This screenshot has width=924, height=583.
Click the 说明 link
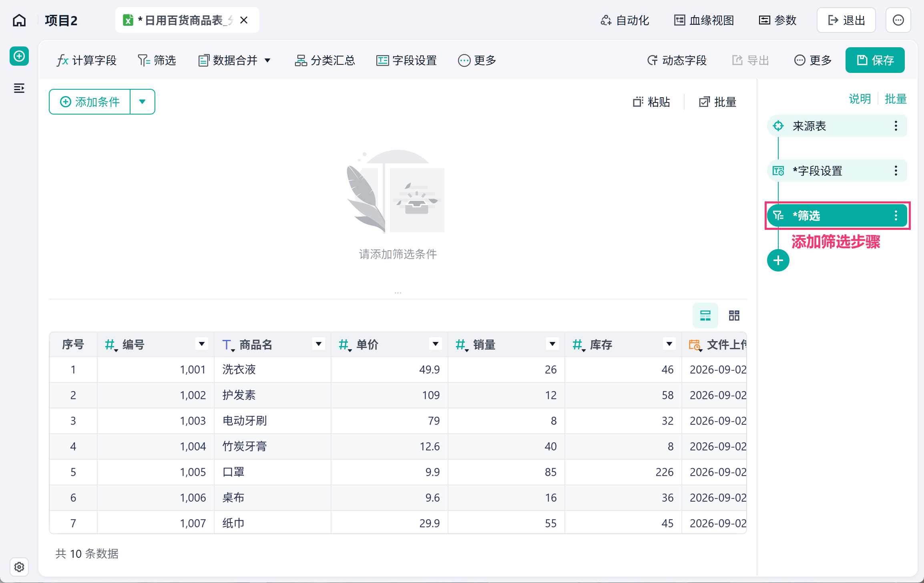click(860, 99)
